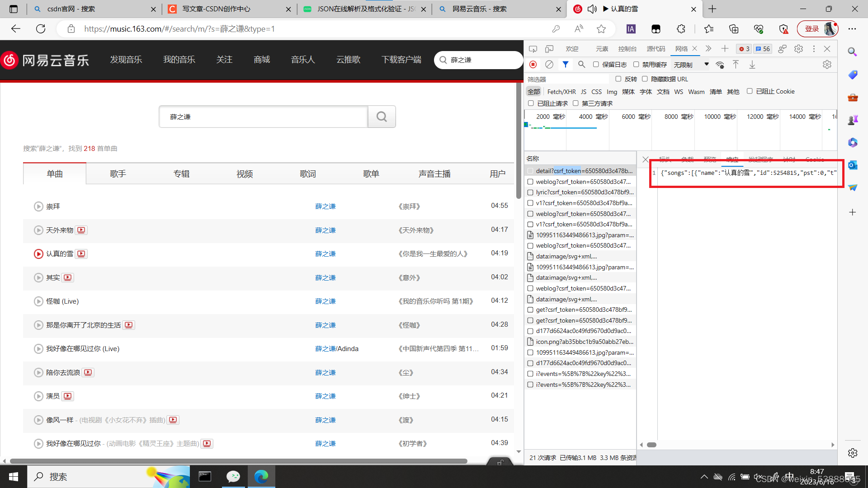Click the record network log button

(x=533, y=65)
